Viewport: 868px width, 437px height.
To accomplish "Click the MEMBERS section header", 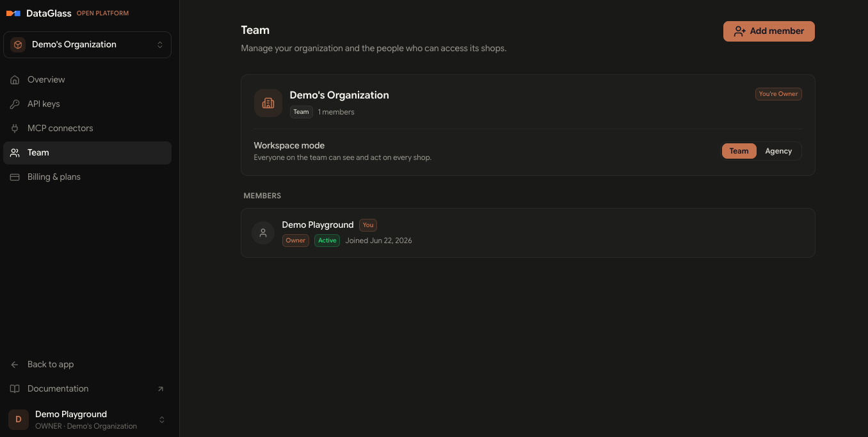I will [x=262, y=196].
